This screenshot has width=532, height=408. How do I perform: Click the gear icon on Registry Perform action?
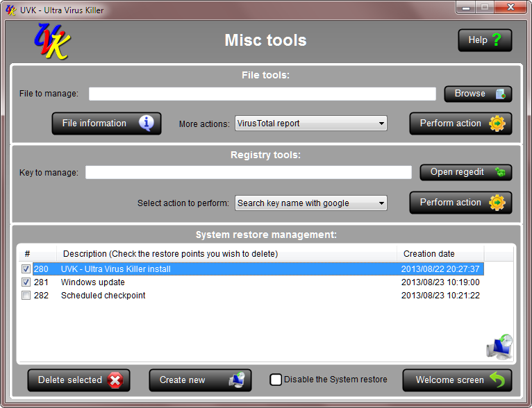tap(497, 203)
